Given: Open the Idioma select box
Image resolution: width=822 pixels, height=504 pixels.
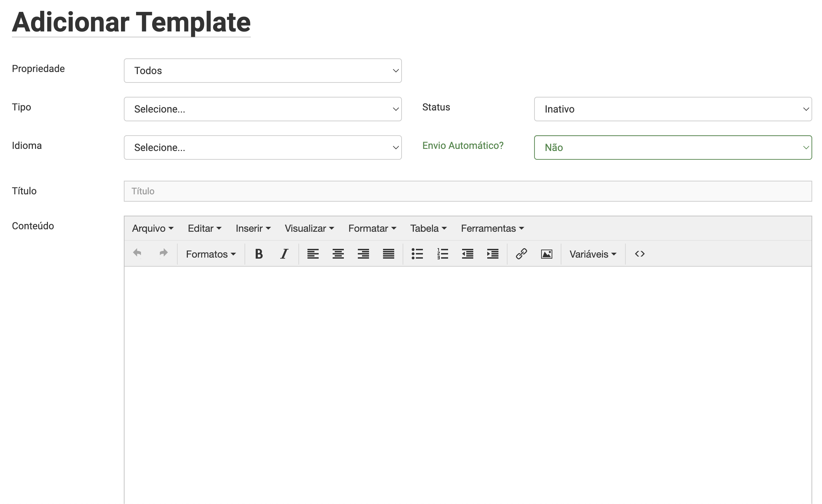Looking at the screenshot, I should click(x=263, y=147).
